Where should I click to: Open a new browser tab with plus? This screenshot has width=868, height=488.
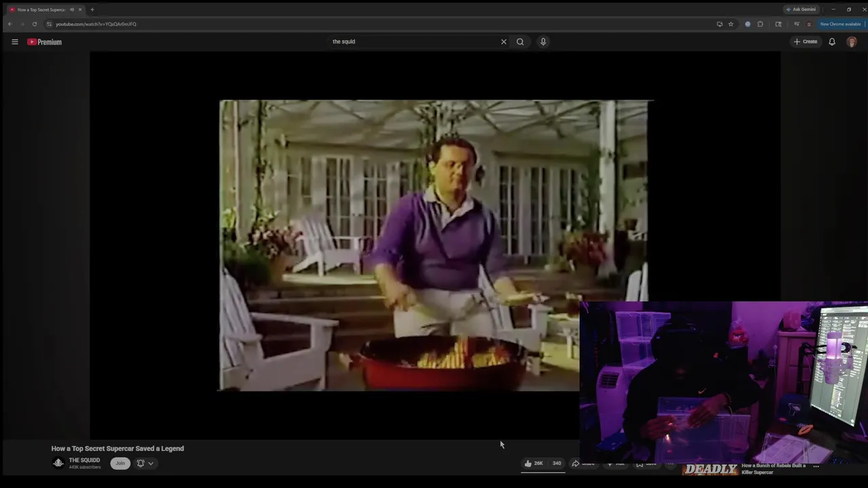[92, 9]
